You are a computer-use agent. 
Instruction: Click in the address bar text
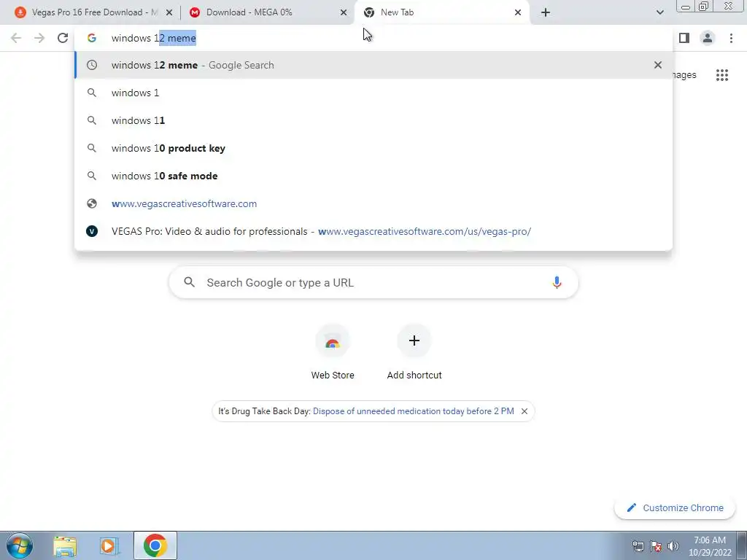coord(153,38)
